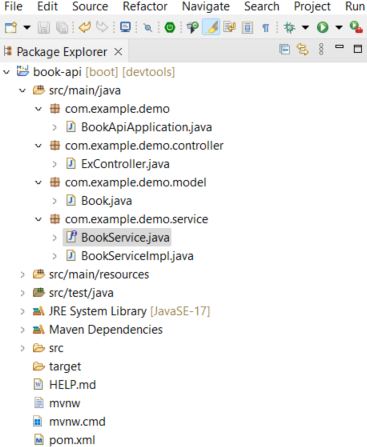This screenshot has height=447, width=367.
Task: Open the Project menu
Action: coord(312,6)
